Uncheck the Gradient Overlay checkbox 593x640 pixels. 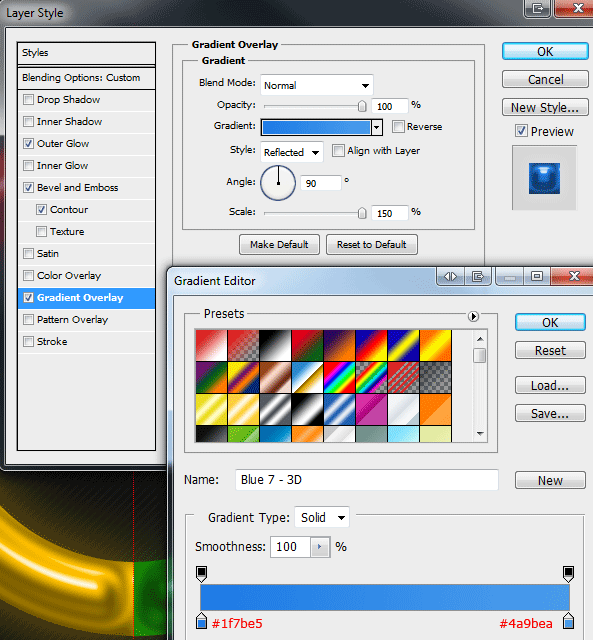coord(28,298)
